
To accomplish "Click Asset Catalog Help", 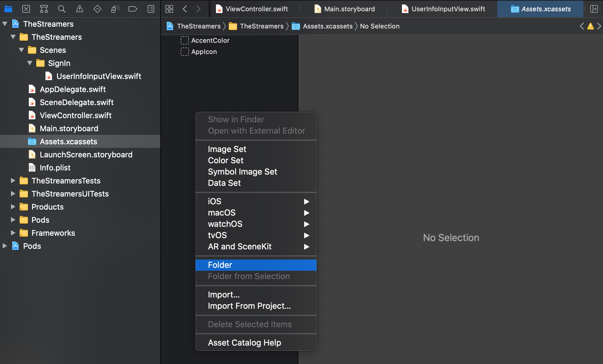I will coord(244,343).
